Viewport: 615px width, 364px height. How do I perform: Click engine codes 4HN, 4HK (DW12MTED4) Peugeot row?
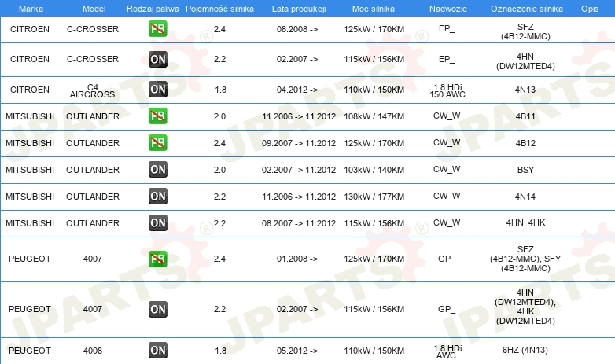click(525, 307)
